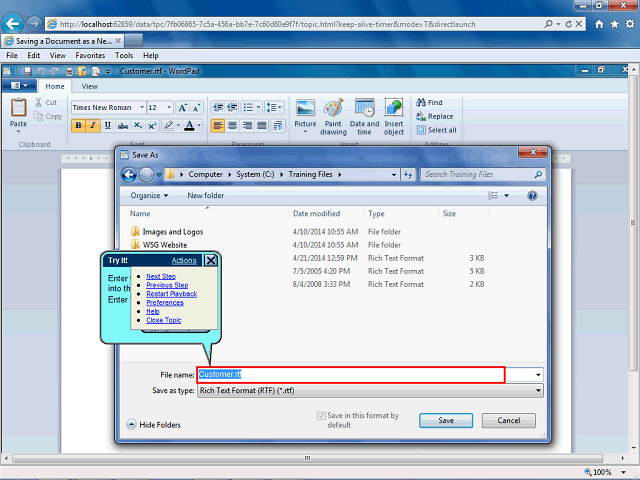Click the Print icon in WordPad quick access toolbar

(69, 71)
